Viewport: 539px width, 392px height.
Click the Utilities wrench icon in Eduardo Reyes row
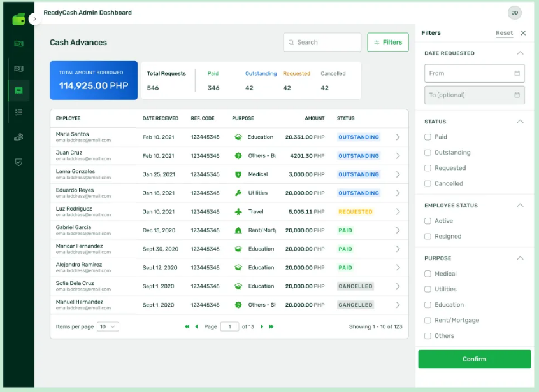click(x=238, y=193)
